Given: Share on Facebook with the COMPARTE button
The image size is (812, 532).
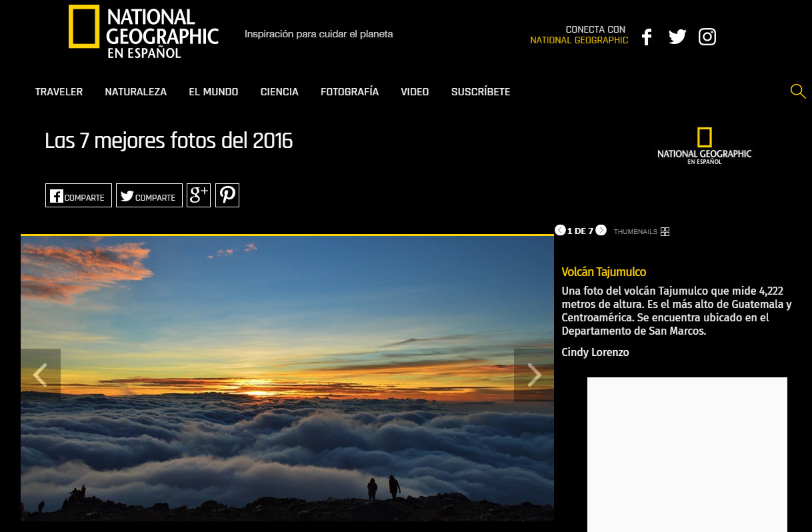Looking at the screenshot, I should (78, 195).
